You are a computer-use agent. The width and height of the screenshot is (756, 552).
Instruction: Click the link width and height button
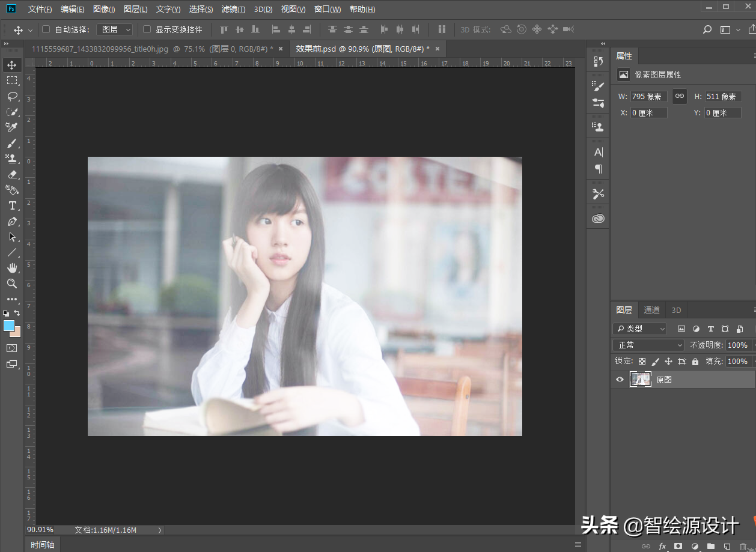click(x=680, y=96)
